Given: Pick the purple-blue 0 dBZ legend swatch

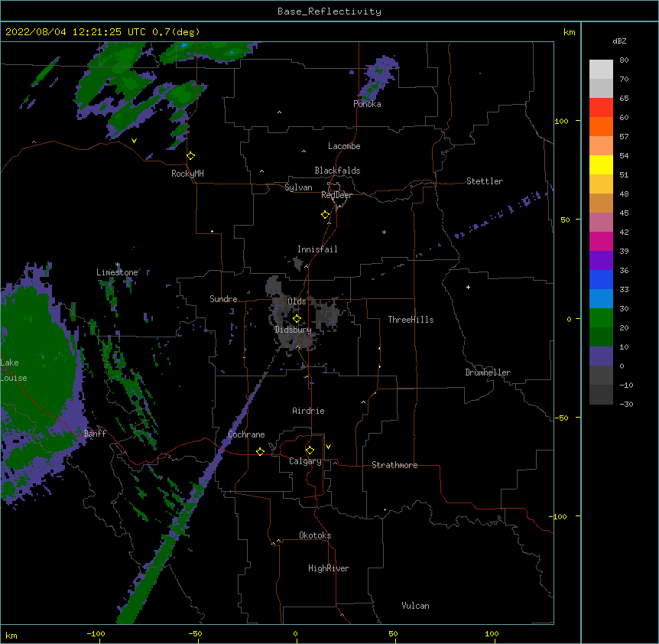Looking at the screenshot, I should click(601, 356).
